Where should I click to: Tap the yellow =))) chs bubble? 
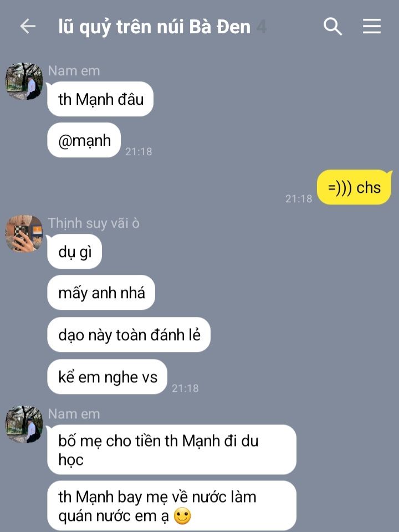pyautogui.click(x=354, y=187)
